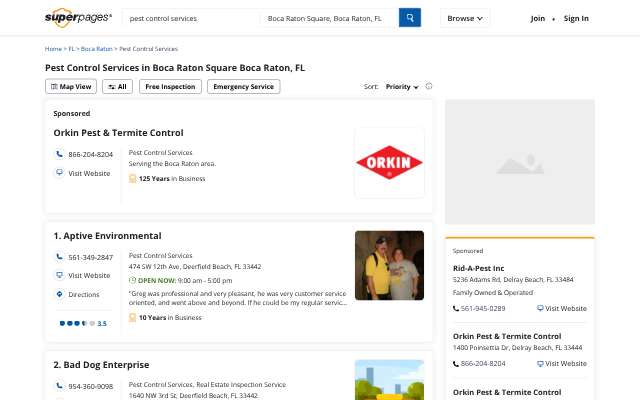Filter by Emergency Service

click(244, 87)
